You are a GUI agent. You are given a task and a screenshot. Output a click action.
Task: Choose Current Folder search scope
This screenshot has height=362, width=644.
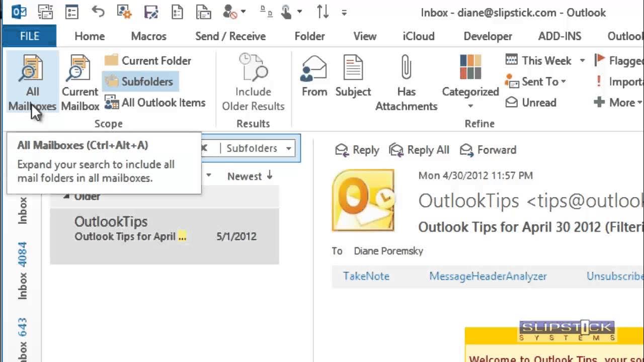tap(148, 61)
